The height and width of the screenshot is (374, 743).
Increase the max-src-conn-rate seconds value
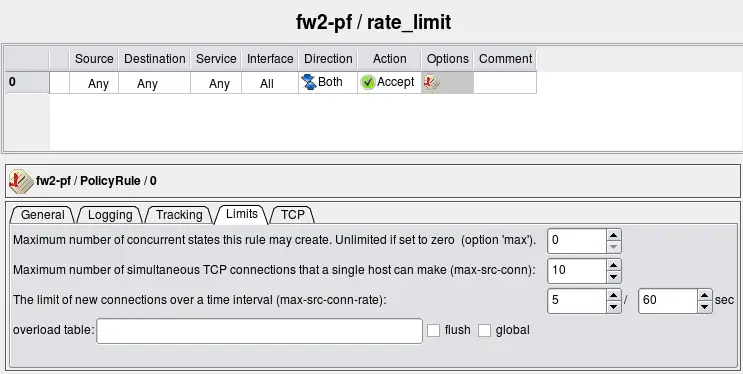[705, 295]
